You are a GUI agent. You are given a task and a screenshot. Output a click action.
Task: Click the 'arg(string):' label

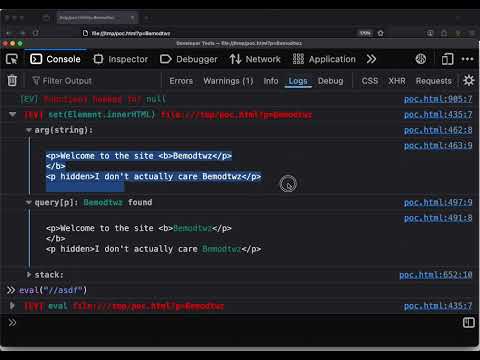pyautogui.click(x=63, y=130)
